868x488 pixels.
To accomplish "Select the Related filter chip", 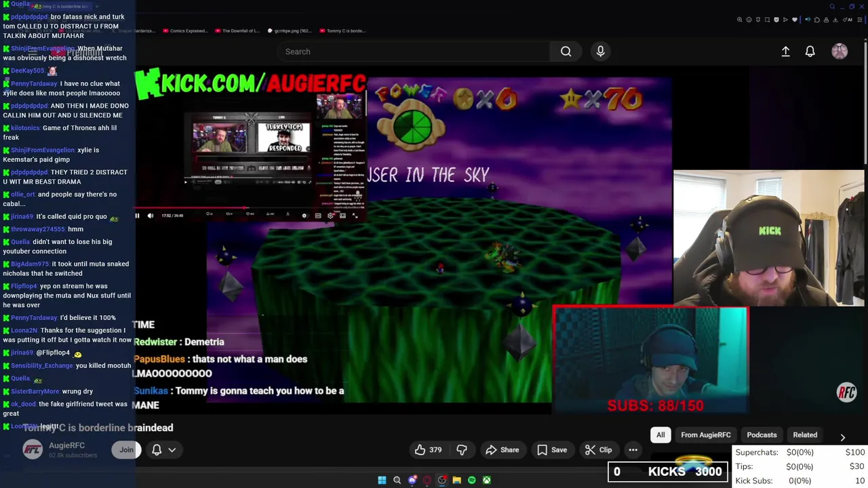I will pyautogui.click(x=805, y=434).
